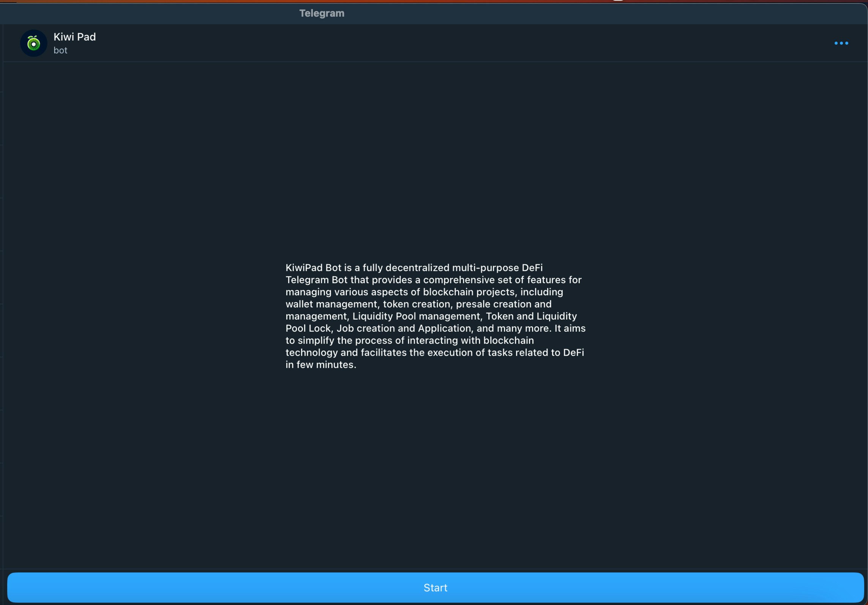Image resolution: width=868 pixels, height=605 pixels.
Task: Click the KiwiPad Bot description text
Action: [x=436, y=316]
